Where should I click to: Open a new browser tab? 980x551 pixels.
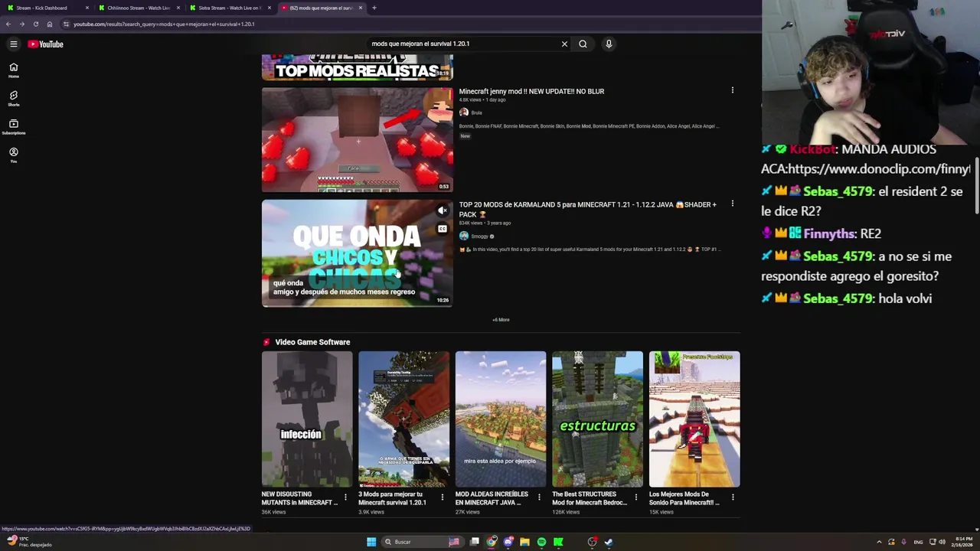[374, 8]
